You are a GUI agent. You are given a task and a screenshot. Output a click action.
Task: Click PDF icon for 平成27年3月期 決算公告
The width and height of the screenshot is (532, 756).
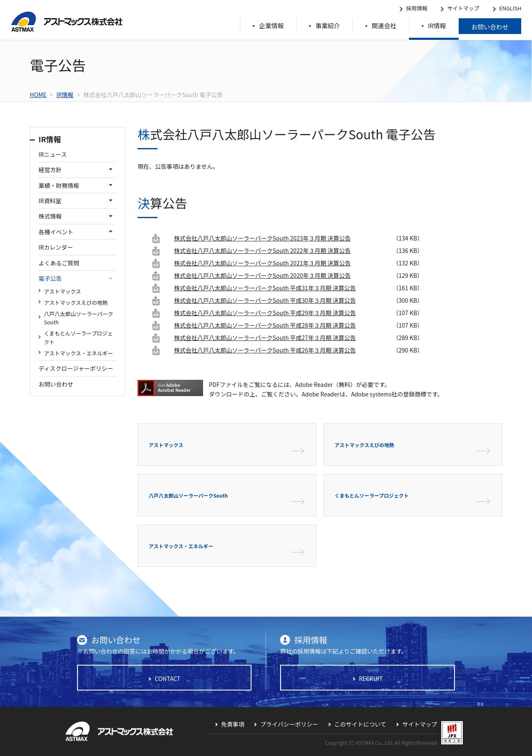pos(156,338)
